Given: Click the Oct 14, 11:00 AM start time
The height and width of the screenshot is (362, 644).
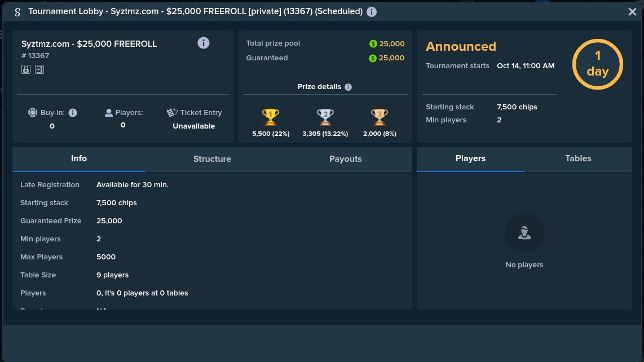Looking at the screenshot, I should tap(526, 66).
